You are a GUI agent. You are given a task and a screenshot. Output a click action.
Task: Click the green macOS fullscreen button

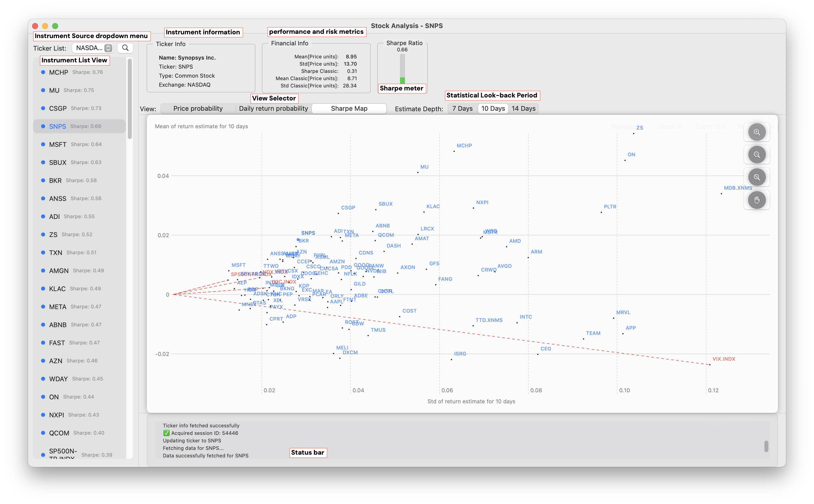[x=55, y=26]
